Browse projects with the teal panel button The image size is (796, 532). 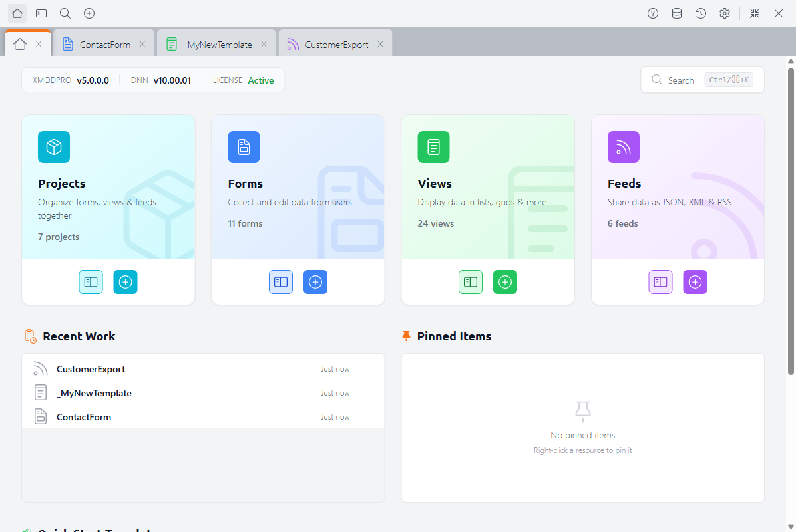91,282
